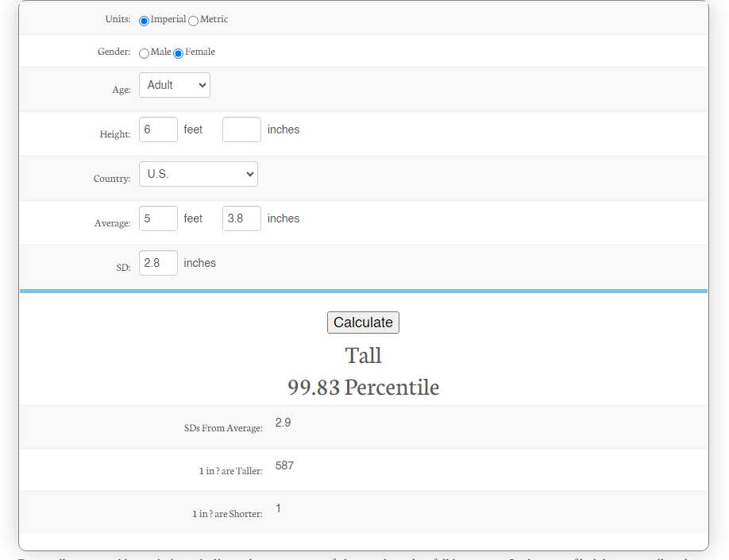
Task: Choose the Male gender option
Action: pos(144,53)
